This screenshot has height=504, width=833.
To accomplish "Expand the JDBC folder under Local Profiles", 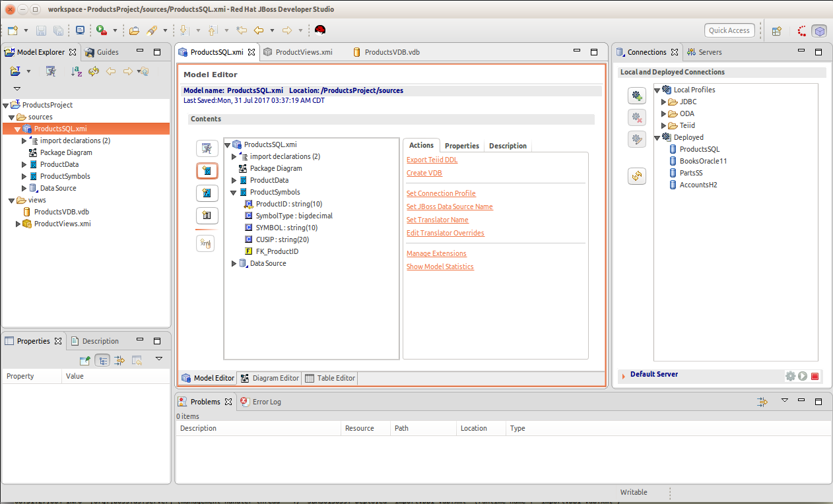I will [663, 102].
